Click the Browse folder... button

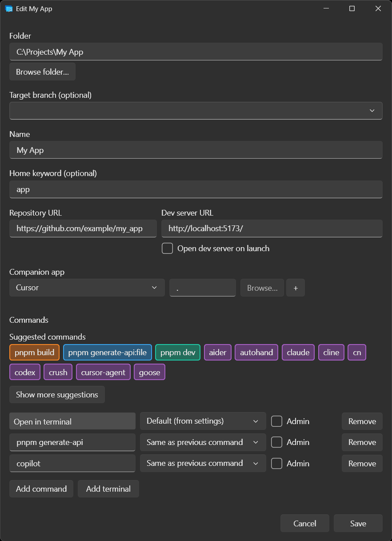pos(42,72)
